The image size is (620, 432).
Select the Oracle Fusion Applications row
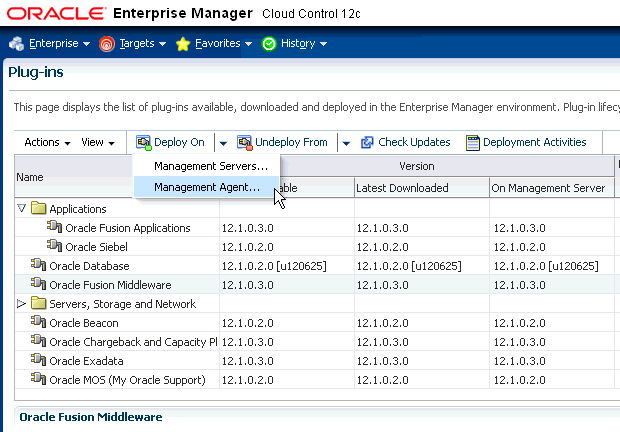click(x=314, y=228)
